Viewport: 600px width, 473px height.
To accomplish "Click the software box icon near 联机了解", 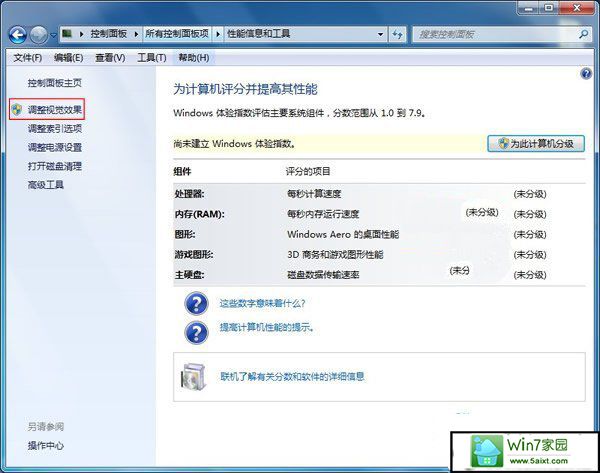I will 193,377.
